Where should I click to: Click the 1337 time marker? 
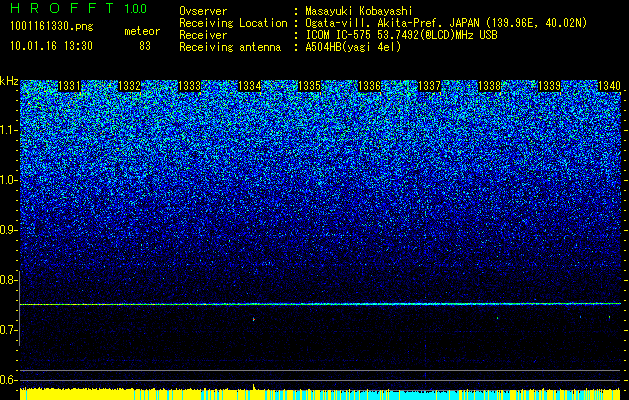coord(430,86)
